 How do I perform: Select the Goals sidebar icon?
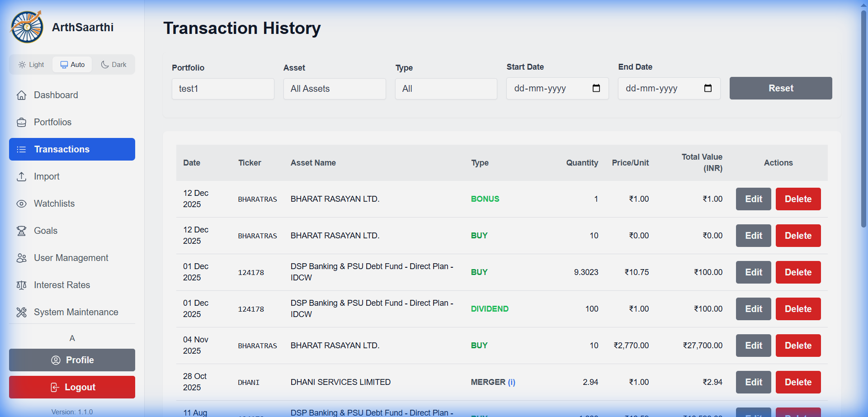pyautogui.click(x=22, y=231)
